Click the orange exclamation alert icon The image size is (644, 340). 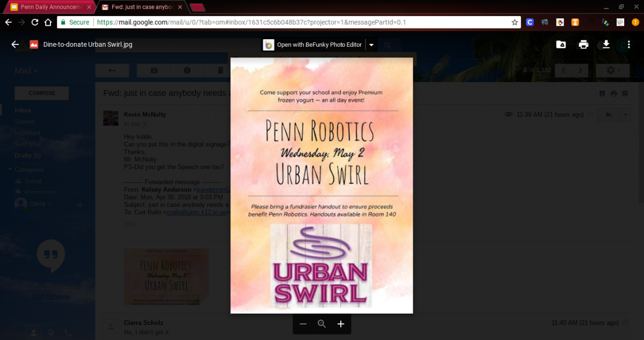click(x=635, y=22)
